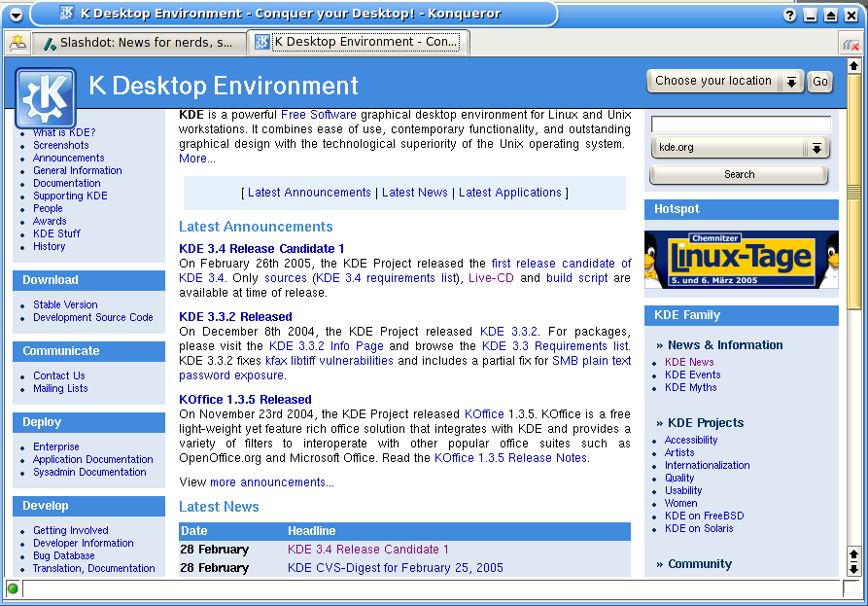868x606 pixels.
Task: Open the build script link
Action: (x=576, y=278)
